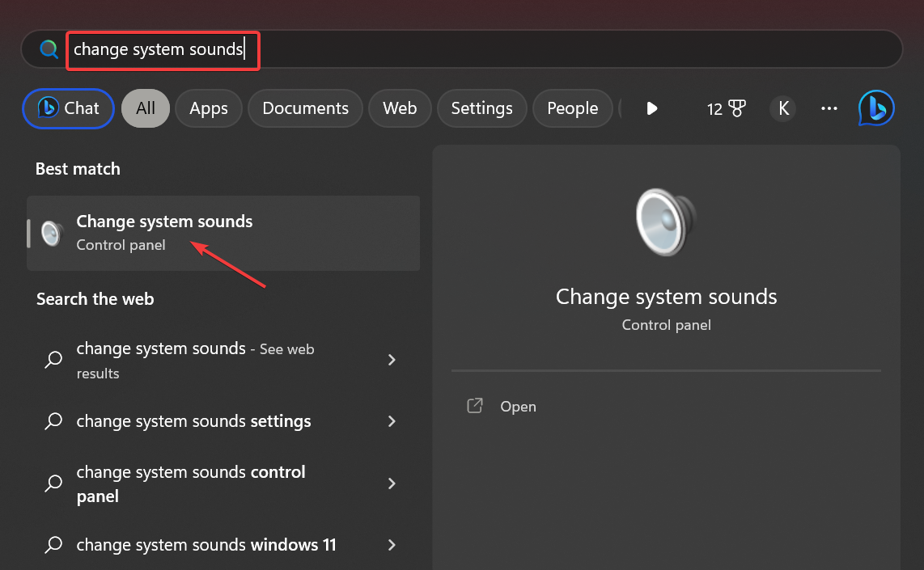Viewport: 924px width, 570px height.
Task: Click the 'Best match' heading
Action: (x=78, y=169)
